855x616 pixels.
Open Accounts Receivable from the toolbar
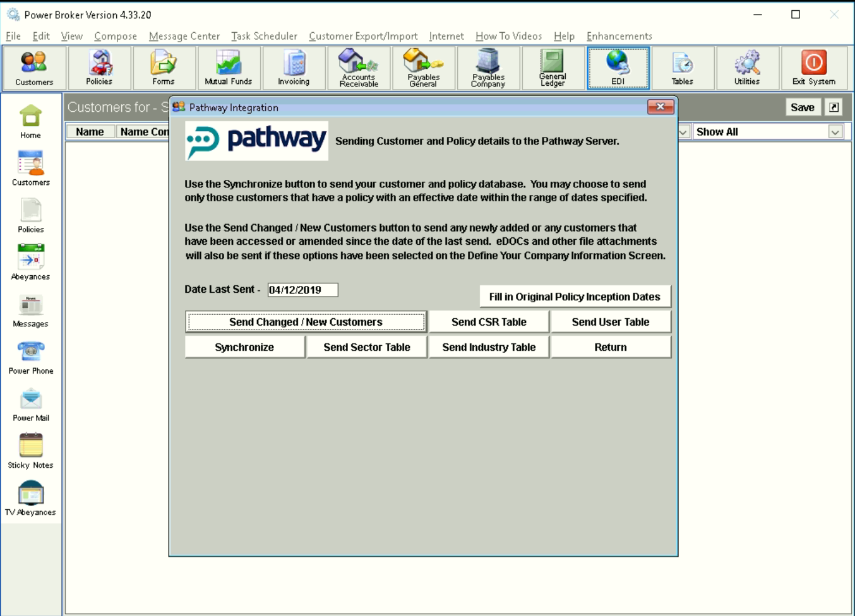point(358,68)
